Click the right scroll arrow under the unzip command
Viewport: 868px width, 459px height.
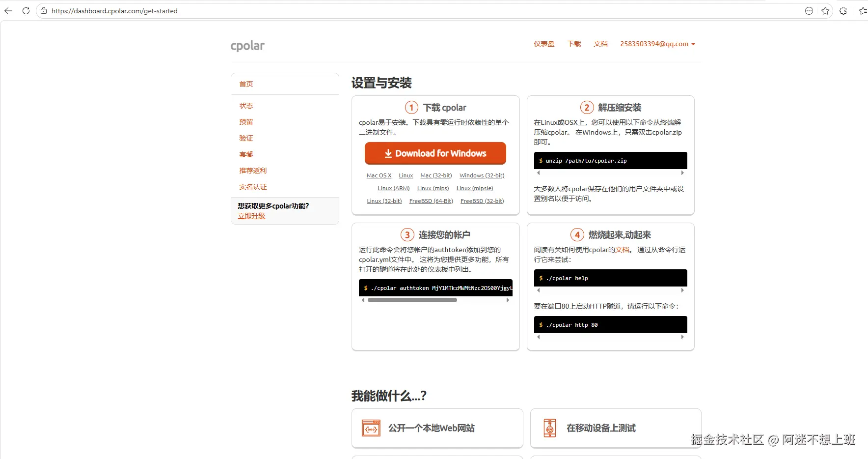click(682, 173)
